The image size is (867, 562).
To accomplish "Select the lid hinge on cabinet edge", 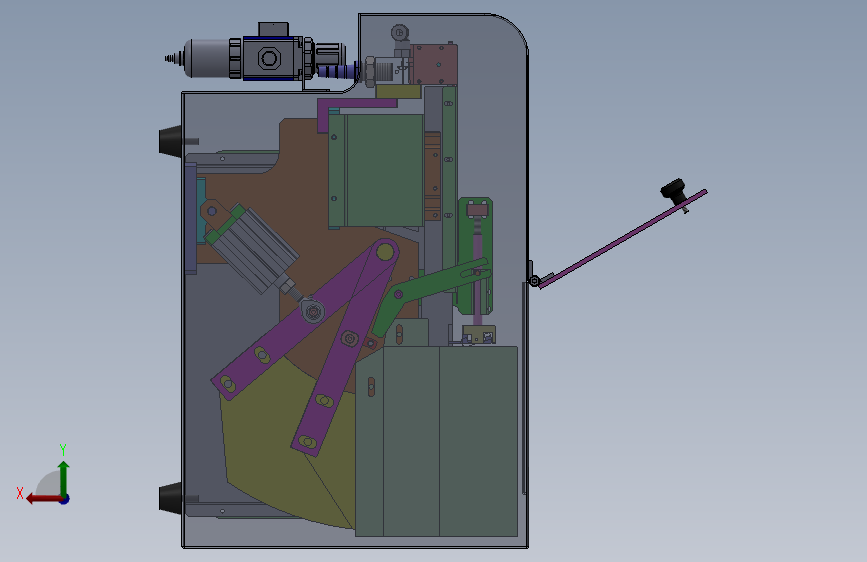I will pyautogui.click(x=534, y=280).
